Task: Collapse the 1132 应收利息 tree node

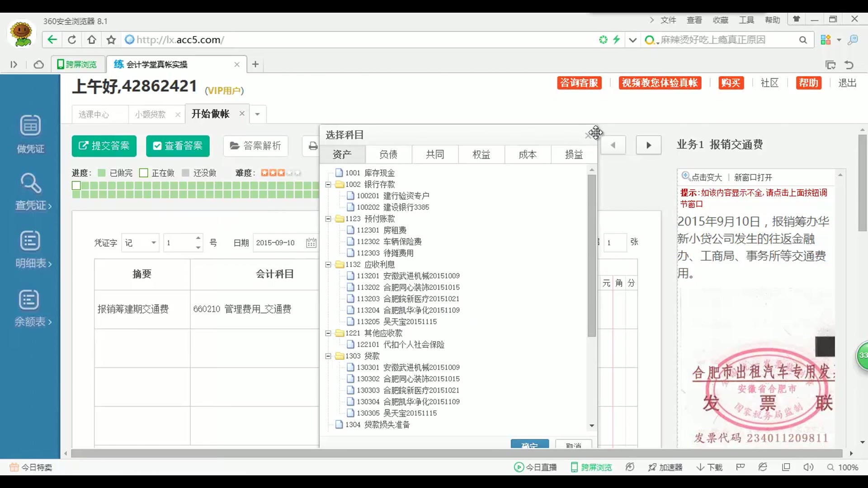Action: pyautogui.click(x=328, y=264)
